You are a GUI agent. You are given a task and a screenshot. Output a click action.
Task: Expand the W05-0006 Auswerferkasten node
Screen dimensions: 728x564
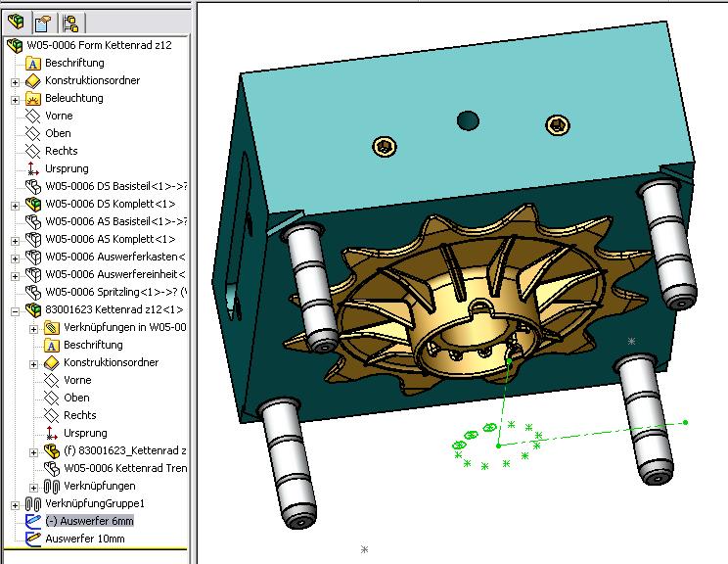click(15, 258)
